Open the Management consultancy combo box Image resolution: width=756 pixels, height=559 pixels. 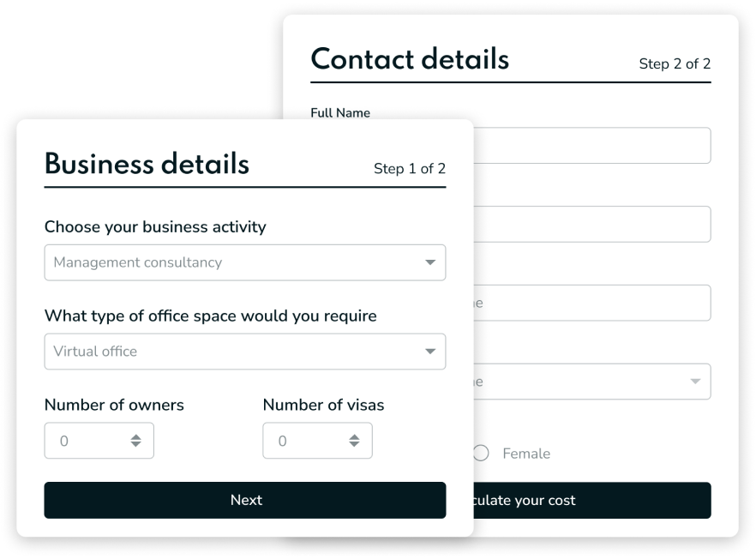click(231, 262)
